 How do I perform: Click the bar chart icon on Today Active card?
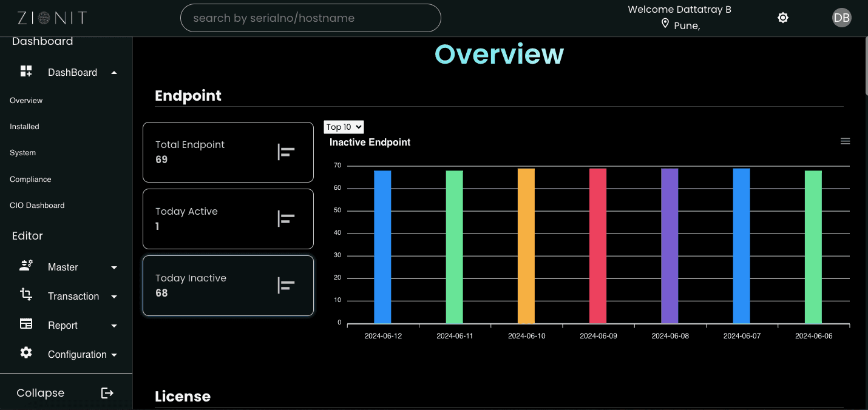pyautogui.click(x=286, y=218)
